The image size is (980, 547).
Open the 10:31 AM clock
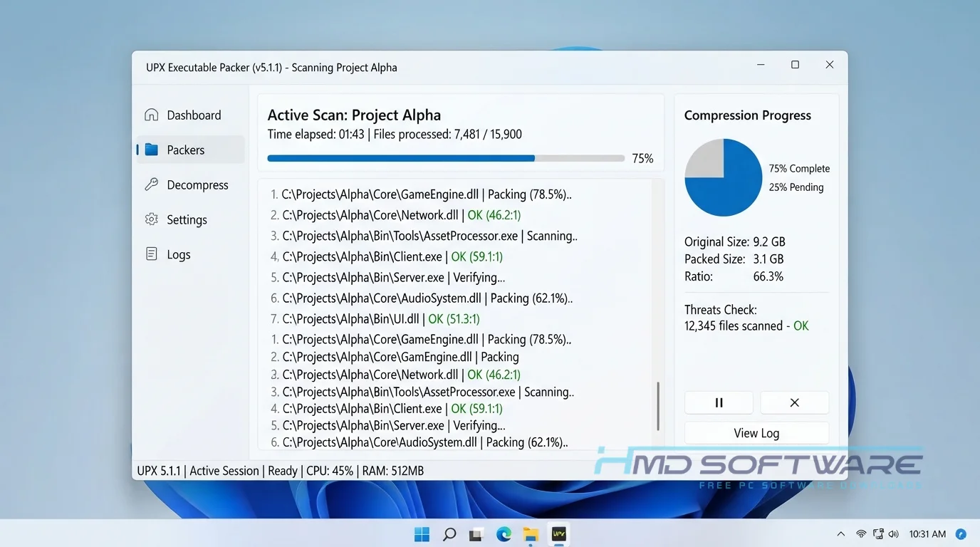click(x=927, y=533)
